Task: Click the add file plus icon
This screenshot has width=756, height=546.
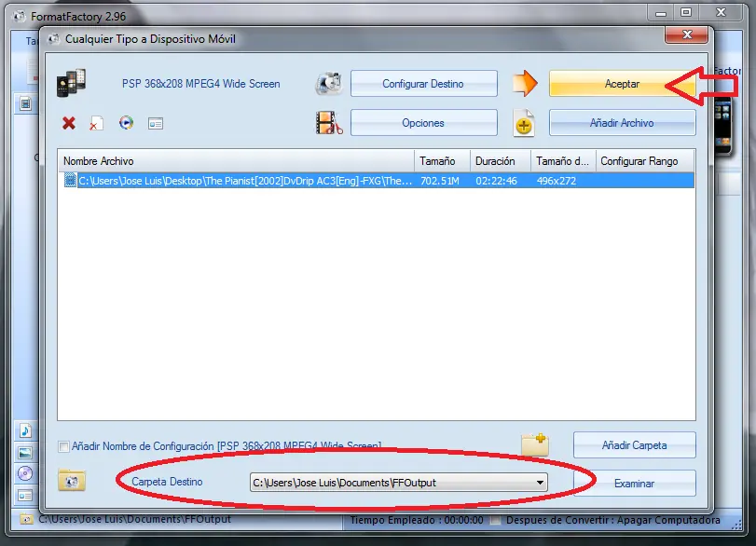Action: (x=524, y=123)
